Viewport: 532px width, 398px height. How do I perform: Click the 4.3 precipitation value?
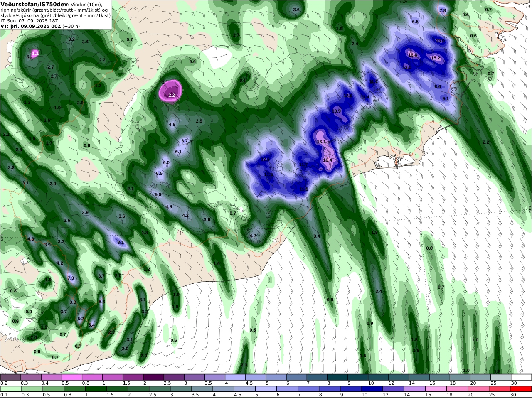pyautogui.click(x=30, y=239)
